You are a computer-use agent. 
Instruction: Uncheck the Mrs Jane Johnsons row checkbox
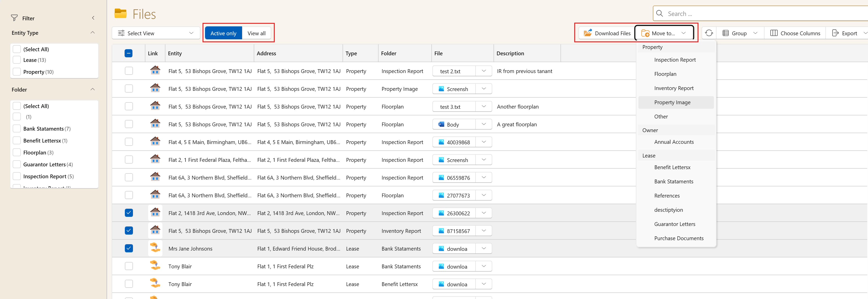point(129,248)
